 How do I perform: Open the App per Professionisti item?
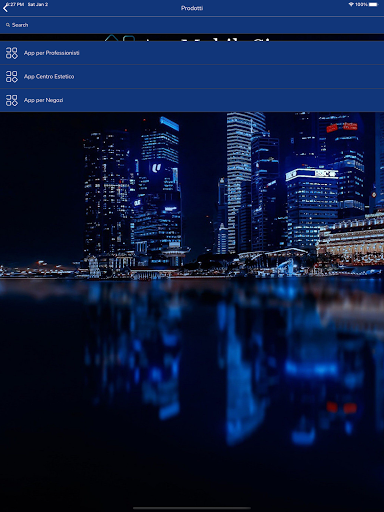coord(52,53)
